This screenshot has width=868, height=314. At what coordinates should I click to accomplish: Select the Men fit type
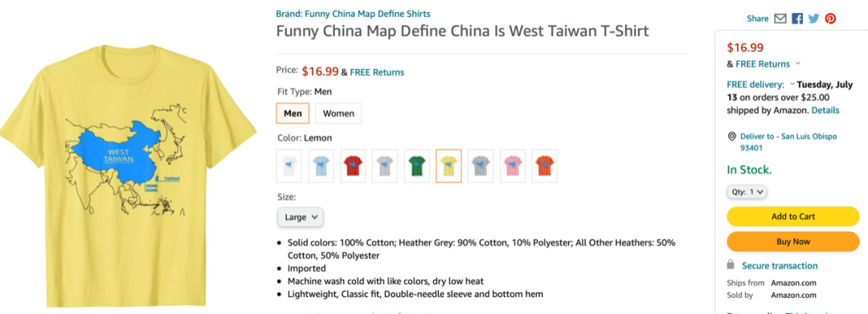293,113
